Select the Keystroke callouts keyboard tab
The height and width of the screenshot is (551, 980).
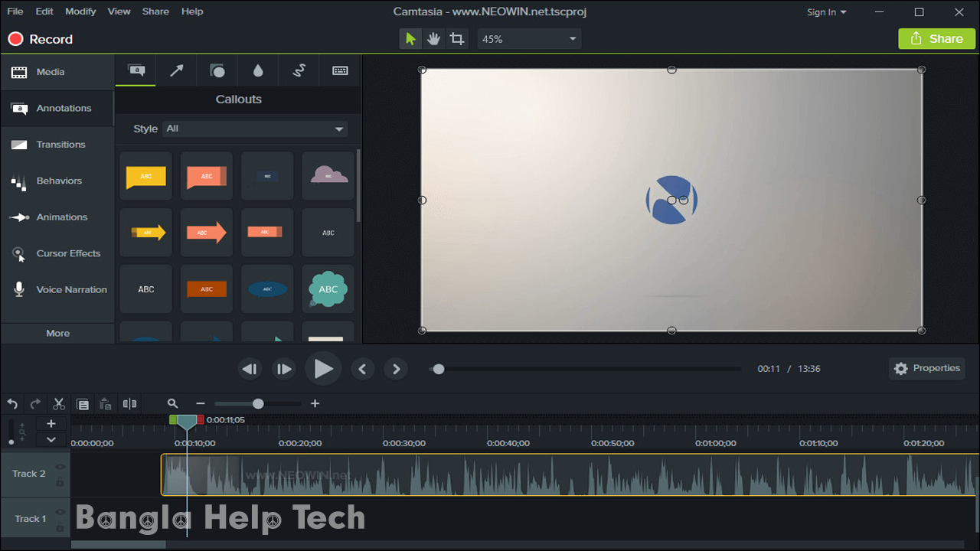(340, 70)
